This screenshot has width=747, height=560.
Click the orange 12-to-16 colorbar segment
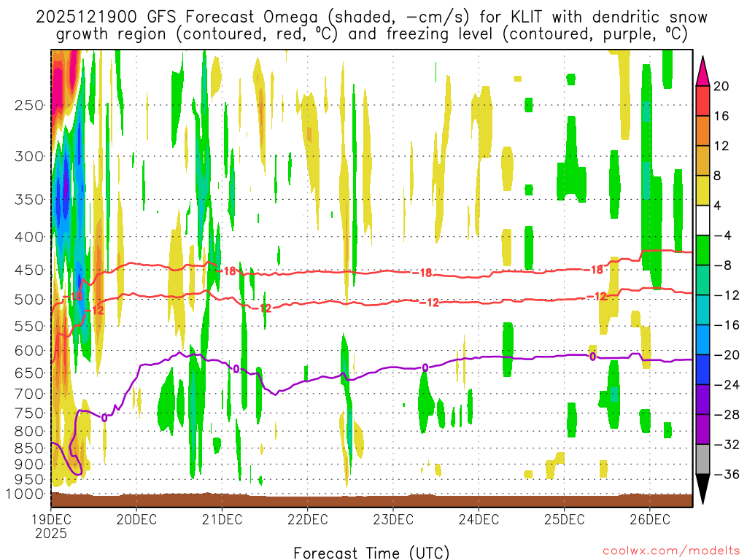pos(703,131)
